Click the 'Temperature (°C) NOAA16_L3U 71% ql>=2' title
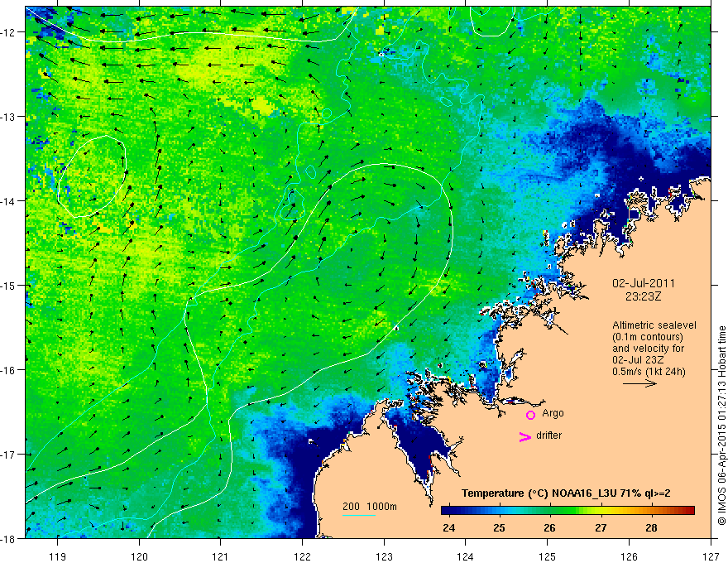Image resolution: width=728 pixels, height=563 pixels. 566,493
